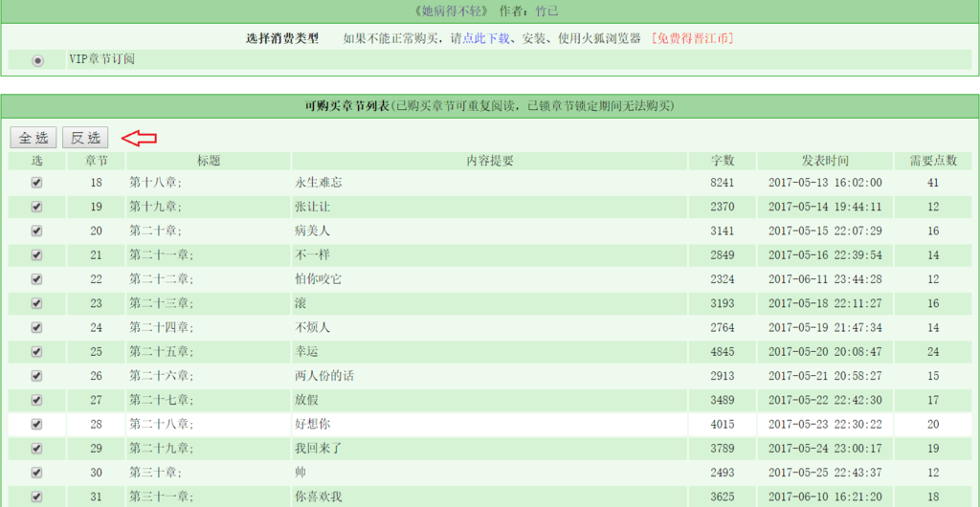The width and height of the screenshot is (980, 507).
Task: Uncheck chapter 21 不一样 checkbox
Action: point(37,255)
